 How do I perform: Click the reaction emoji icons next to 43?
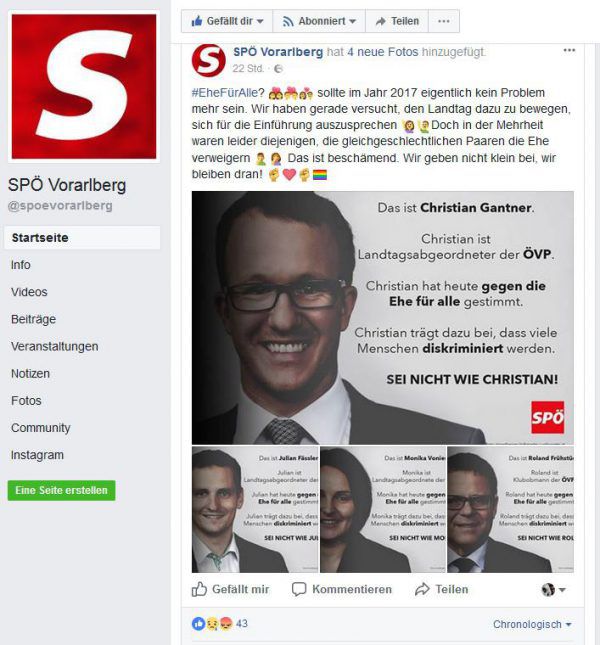(x=212, y=624)
